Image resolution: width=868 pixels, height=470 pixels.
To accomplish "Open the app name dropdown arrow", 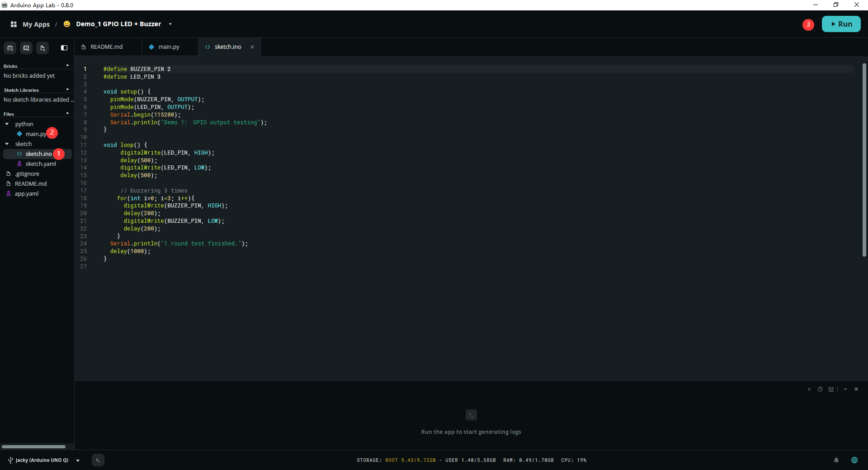I will point(170,24).
